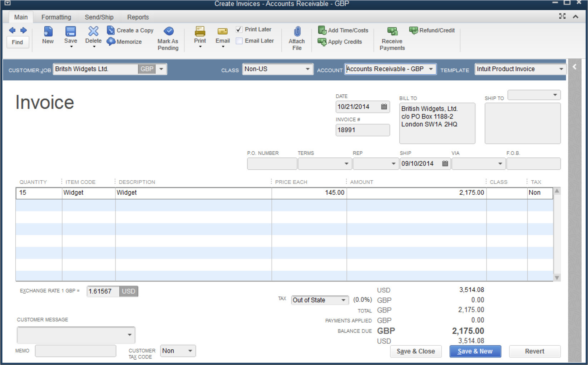Click the Create a Copy icon
The image size is (588, 365).
coord(111,30)
